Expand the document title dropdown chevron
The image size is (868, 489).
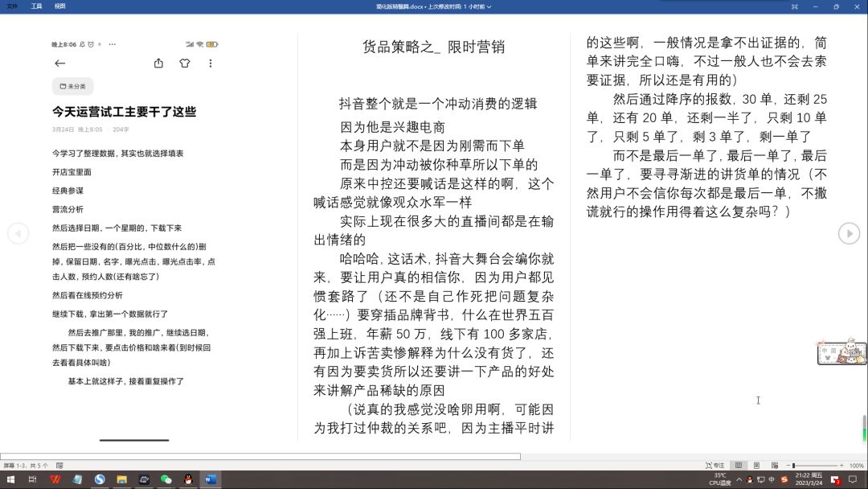(x=489, y=6)
